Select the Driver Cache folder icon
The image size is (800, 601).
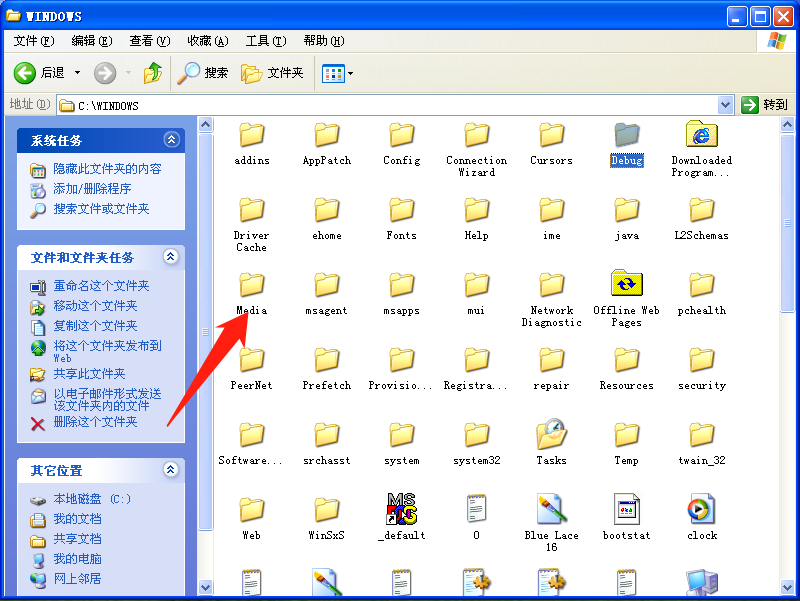[252, 209]
